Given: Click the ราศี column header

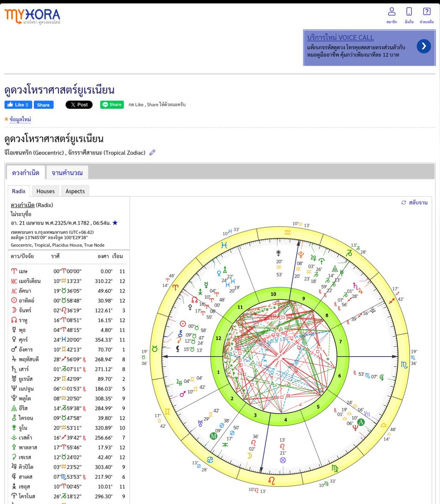Looking at the screenshot, I should tap(55, 256).
